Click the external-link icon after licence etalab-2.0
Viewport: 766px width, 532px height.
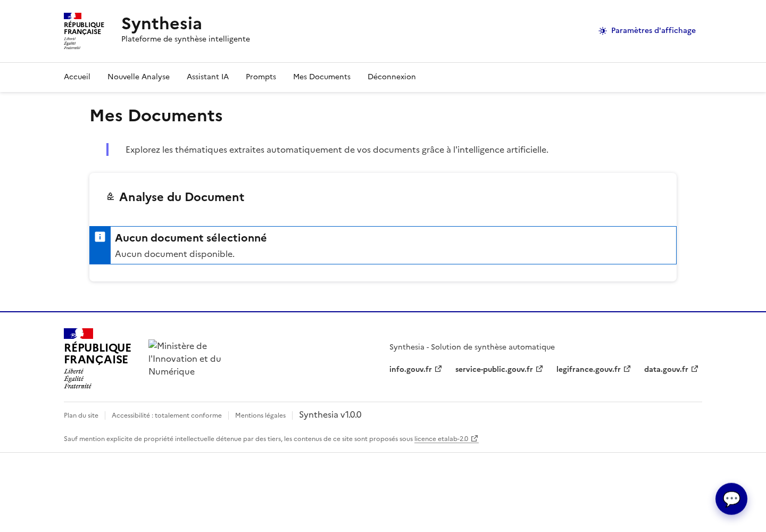474,439
